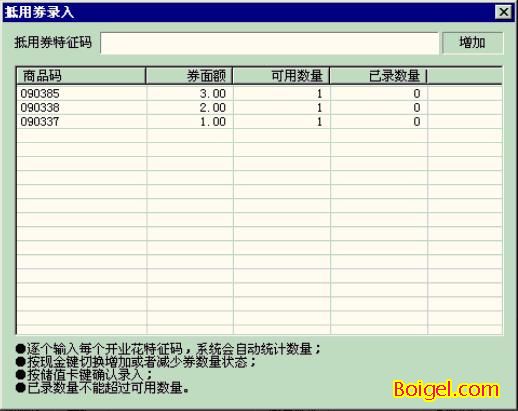Click the 3.00 coupon value cell
This screenshot has width=518, height=411.
pos(190,93)
